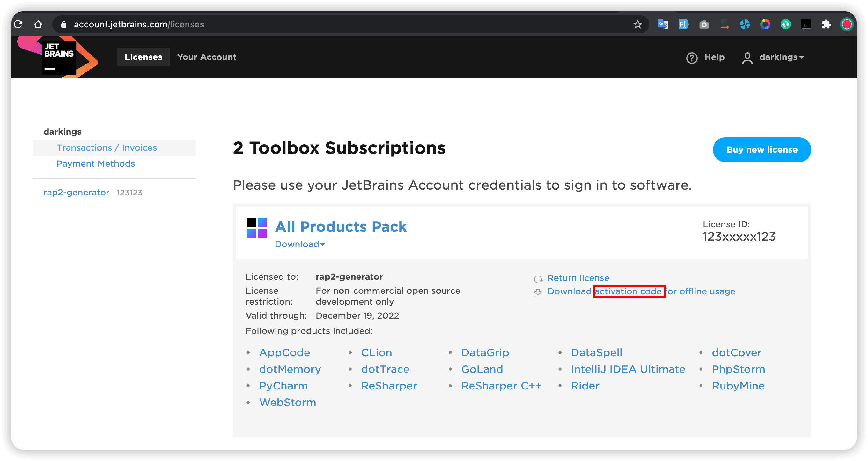Open the Payment Methods link
The image size is (868, 461).
[95, 163]
